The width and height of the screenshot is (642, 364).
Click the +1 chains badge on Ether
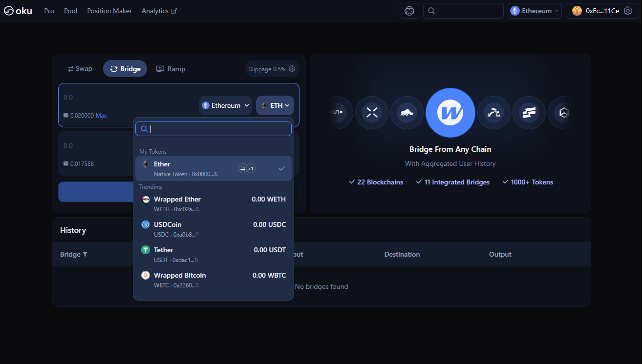click(x=250, y=168)
